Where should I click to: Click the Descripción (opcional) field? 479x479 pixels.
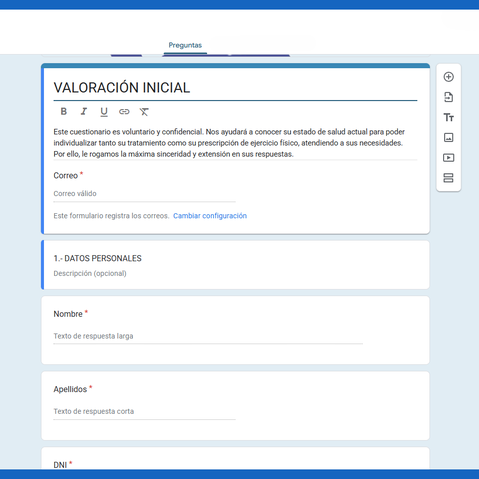tap(90, 273)
